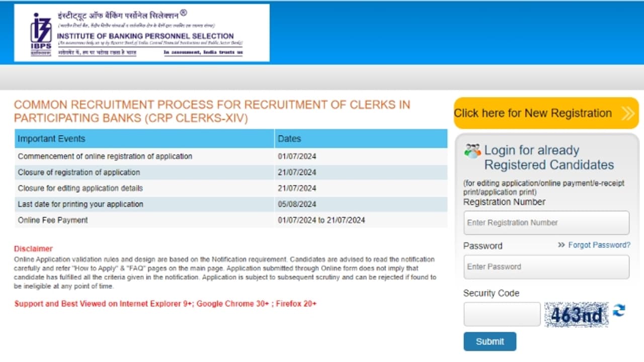Image resolution: width=644 pixels, height=362 pixels.
Task: Click the Dates column header
Action: (289, 139)
